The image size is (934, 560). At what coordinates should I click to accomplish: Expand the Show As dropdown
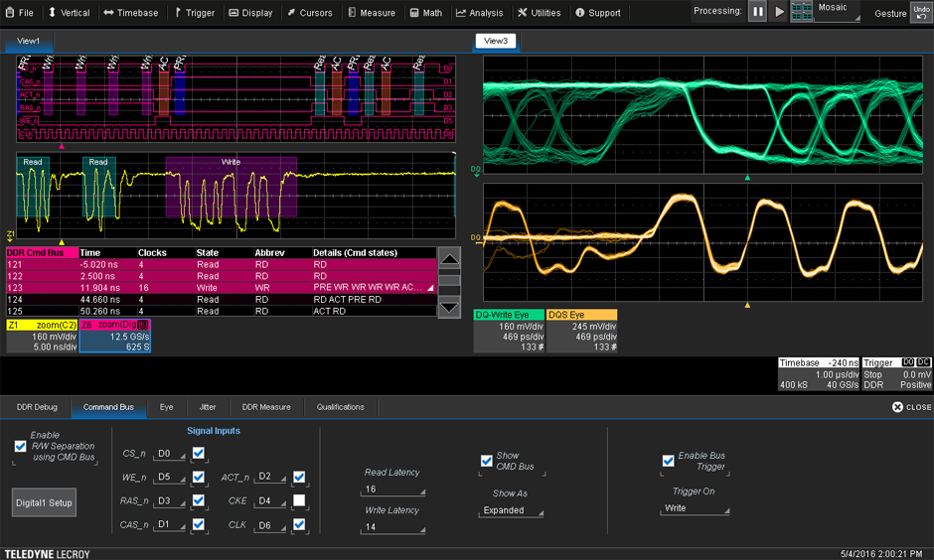tap(510, 510)
